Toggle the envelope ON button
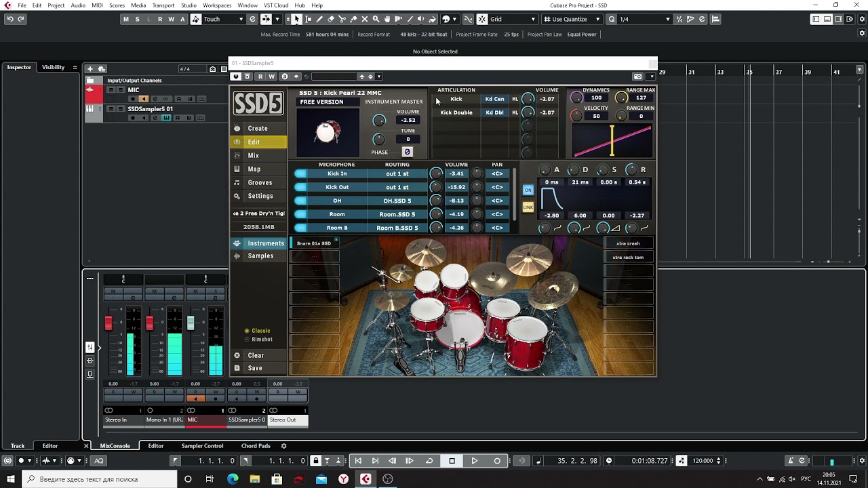This screenshot has width=868, height=488. coord(528,190)
